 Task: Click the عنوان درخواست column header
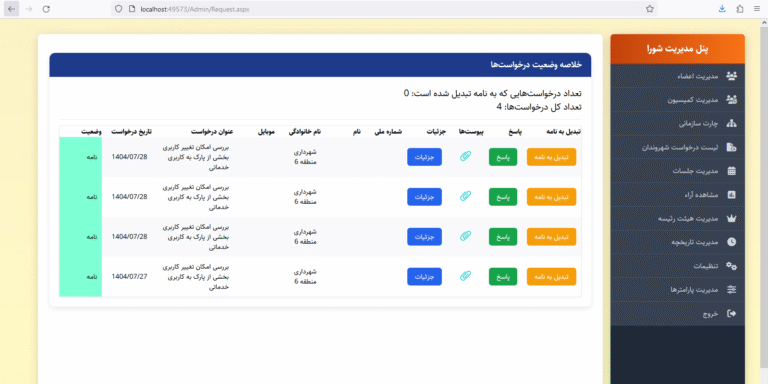pyautogui.click(x=212, y=132)
